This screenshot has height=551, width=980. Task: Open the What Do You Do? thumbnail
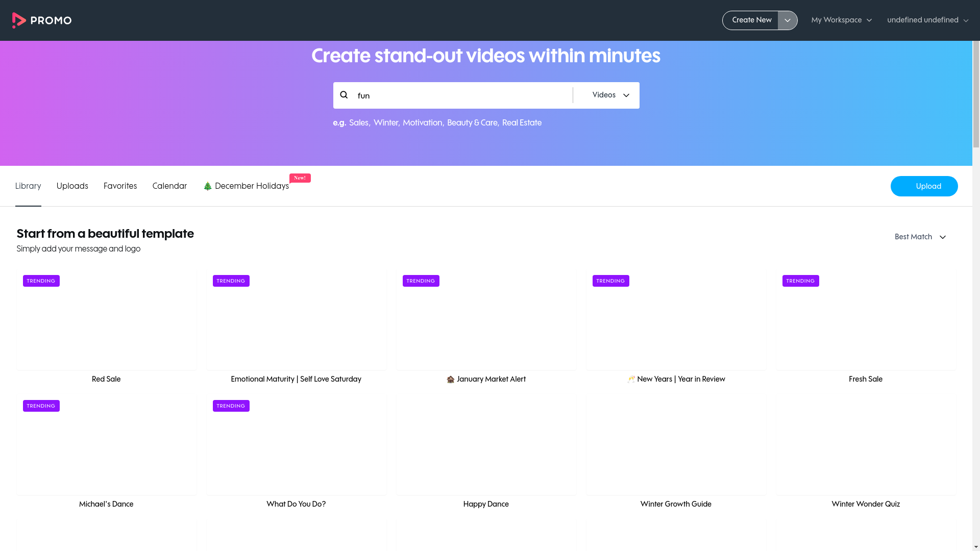(296, 444)
